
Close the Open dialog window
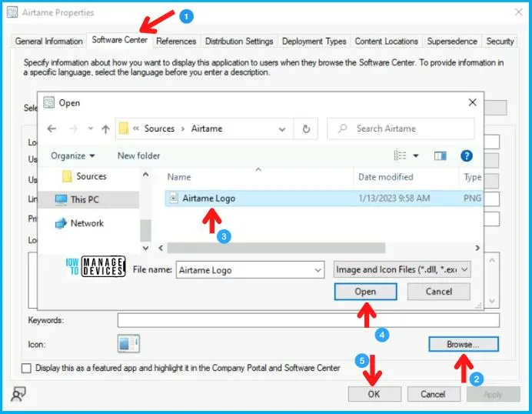pyautogui.click(x=472, y=102)
